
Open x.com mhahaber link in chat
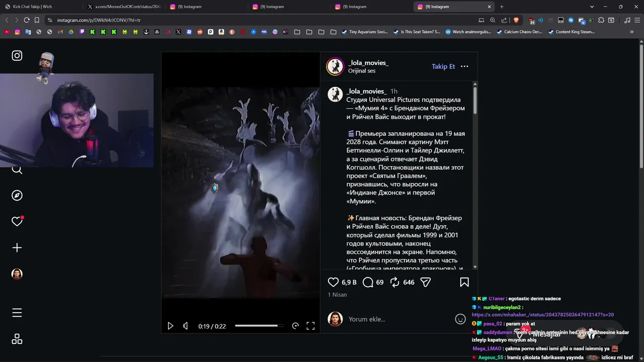[x=542, y=315]
